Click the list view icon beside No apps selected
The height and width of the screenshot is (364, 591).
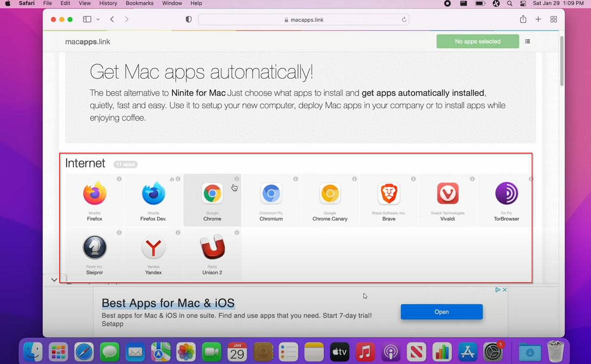527,41
